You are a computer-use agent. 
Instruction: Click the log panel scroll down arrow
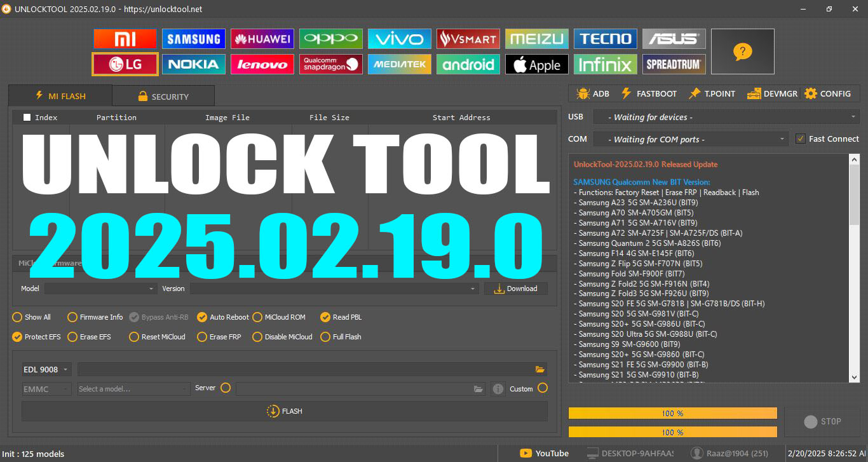tap(855, 377)
